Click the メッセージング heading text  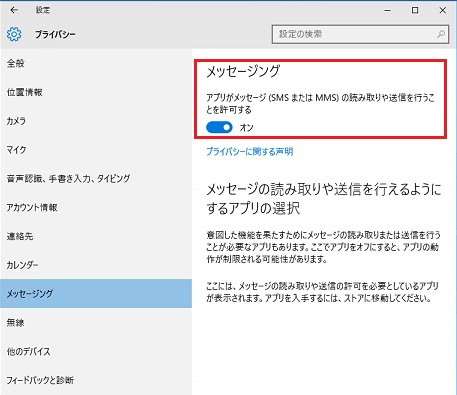pyautogui.click(x=243, y=71)
